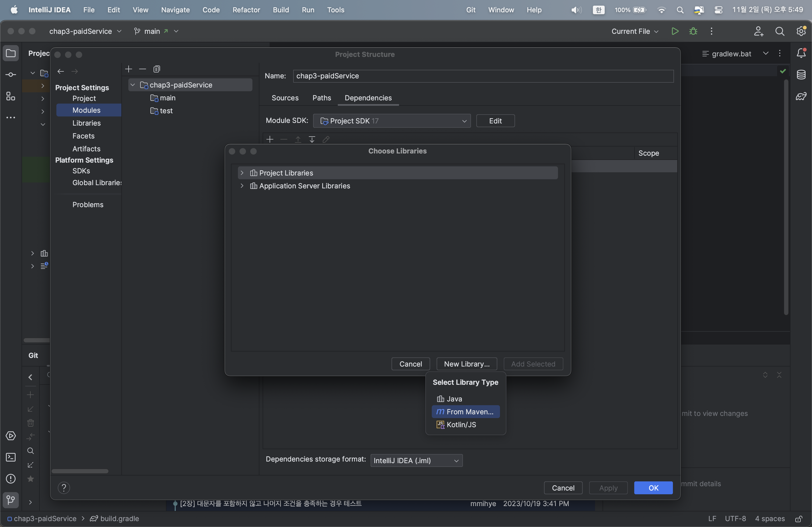Open the Gradle elephant tool icon
Screen dimensions: 812x527
coord(801,96)
